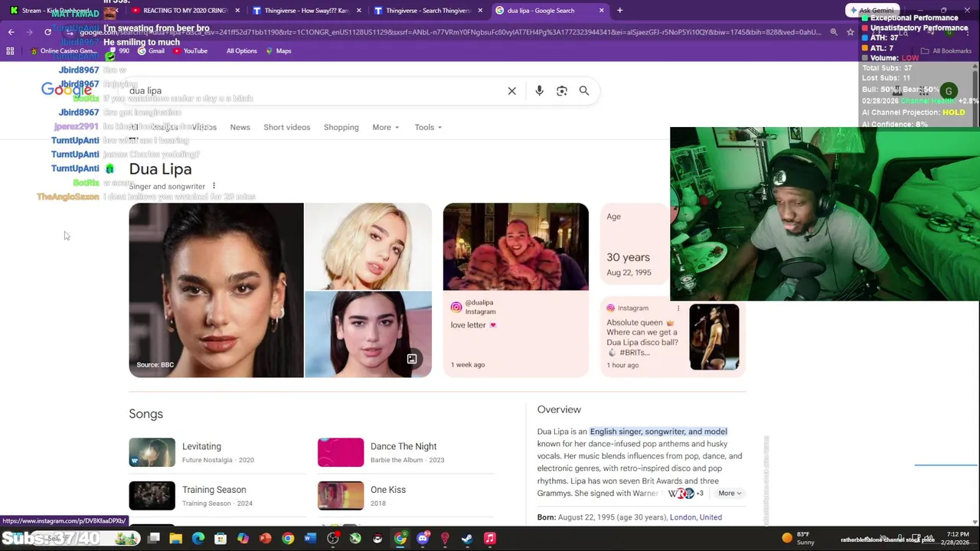Click the Ask Gemini button
This screenshot has height=551, width=980.
[871, 11]
